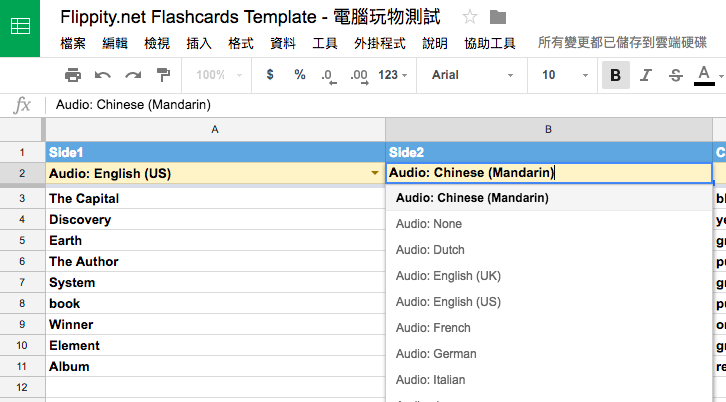Image resolution: width=726 pixels, height=402 pixels.
Task: Toggle italic text style
Action: click(x=645, y=75)
